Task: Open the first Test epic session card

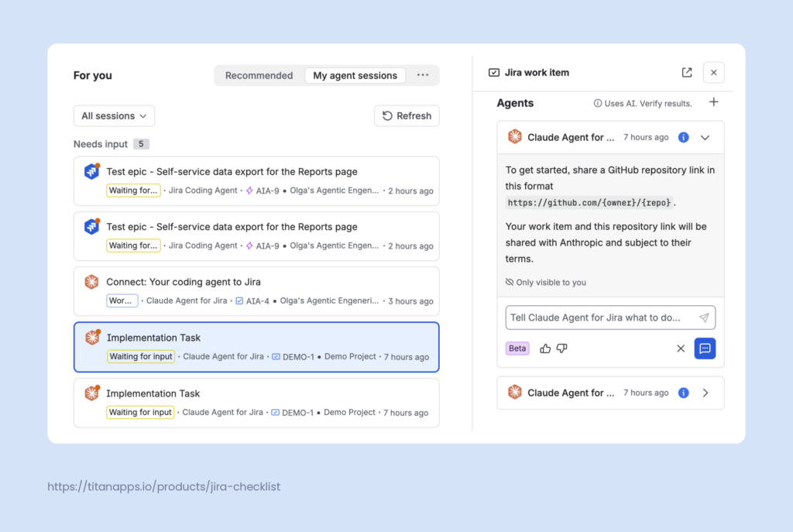Action: pyautogui.click(x=256, y=181)
